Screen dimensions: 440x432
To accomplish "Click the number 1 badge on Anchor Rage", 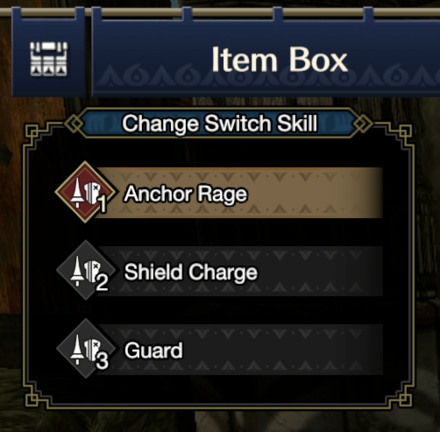I will click(103, 204).
